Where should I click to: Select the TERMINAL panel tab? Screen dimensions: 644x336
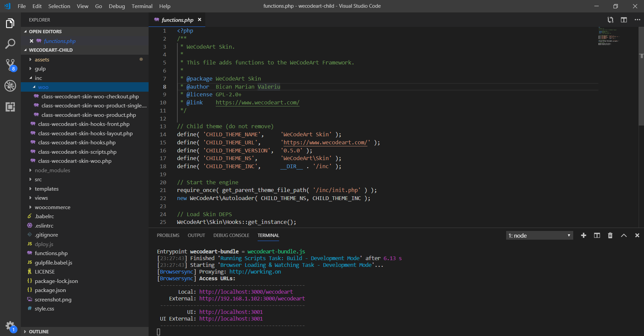[x=268, y=235]
